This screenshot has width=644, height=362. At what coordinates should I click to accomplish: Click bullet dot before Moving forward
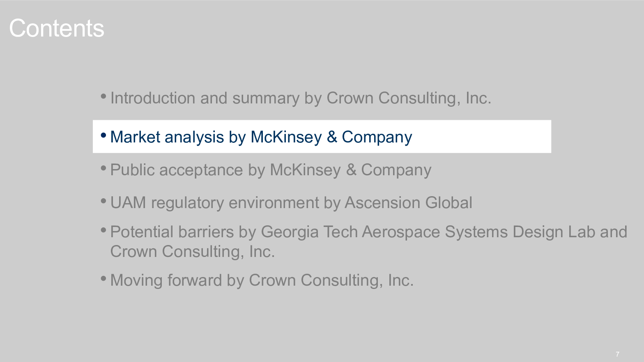[x=103, y=279]
